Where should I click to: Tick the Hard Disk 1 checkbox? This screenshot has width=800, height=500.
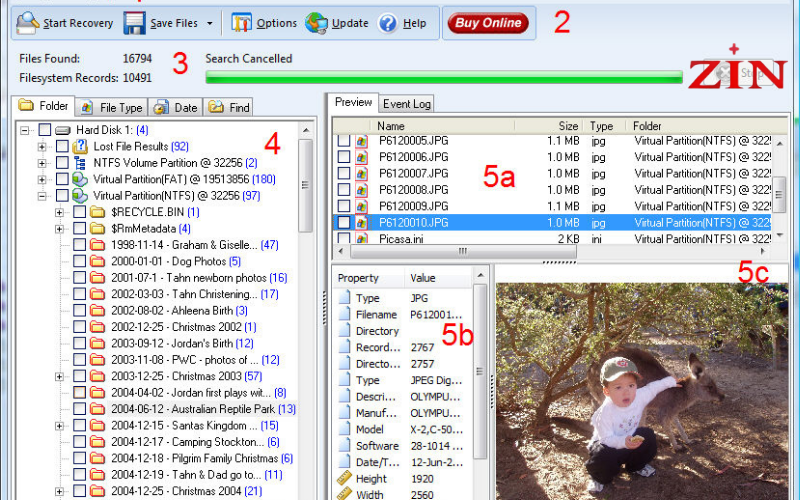45,130
